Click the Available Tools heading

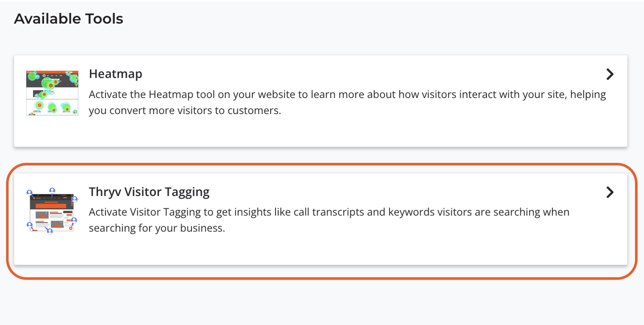click(x=68, y=19)
